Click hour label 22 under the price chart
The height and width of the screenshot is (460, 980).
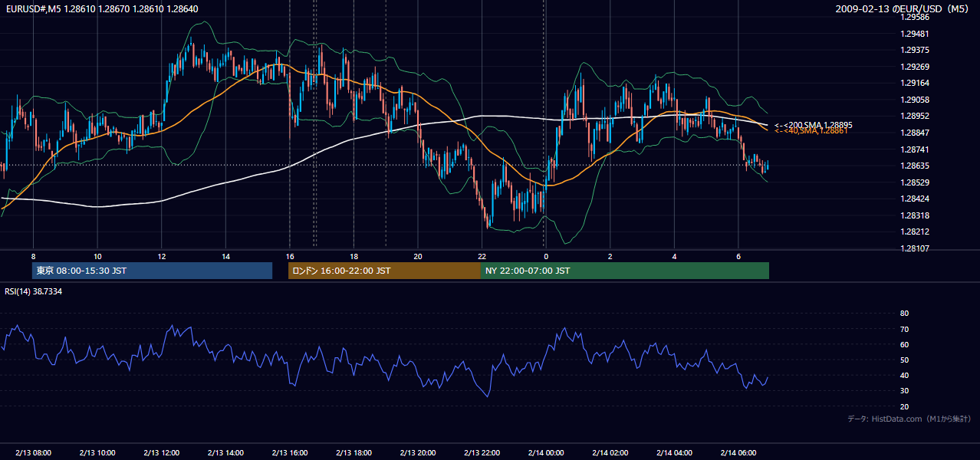[482, 256]
